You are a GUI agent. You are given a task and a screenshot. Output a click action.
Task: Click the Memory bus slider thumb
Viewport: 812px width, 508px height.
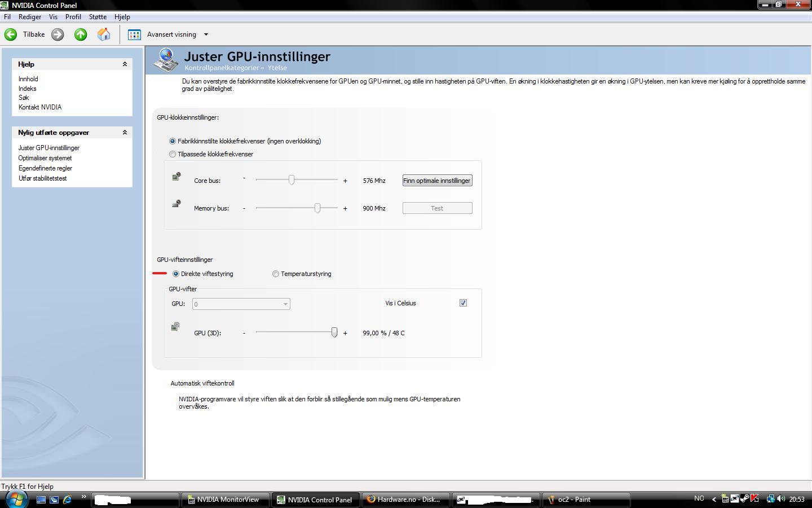pos(317,208)
